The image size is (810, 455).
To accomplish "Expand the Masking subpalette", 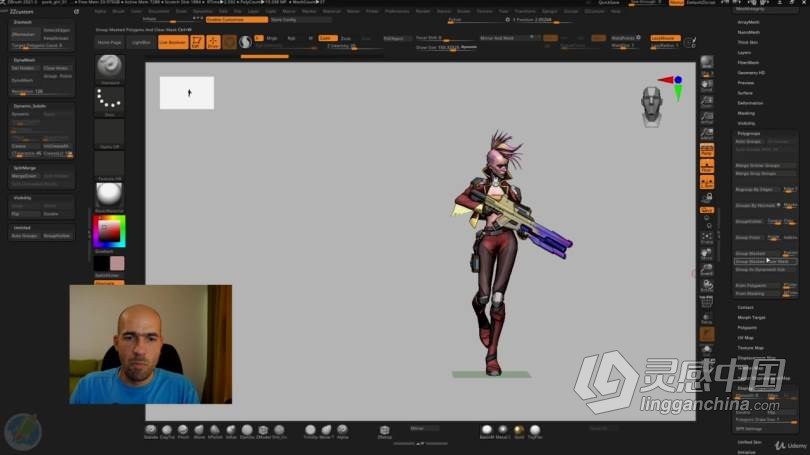I will point(746,113).
